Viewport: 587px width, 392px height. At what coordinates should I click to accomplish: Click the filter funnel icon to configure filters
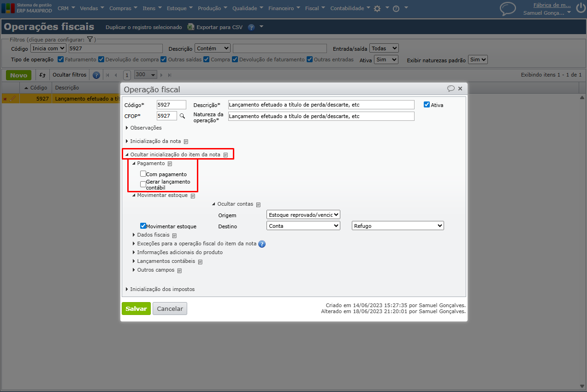90,40
